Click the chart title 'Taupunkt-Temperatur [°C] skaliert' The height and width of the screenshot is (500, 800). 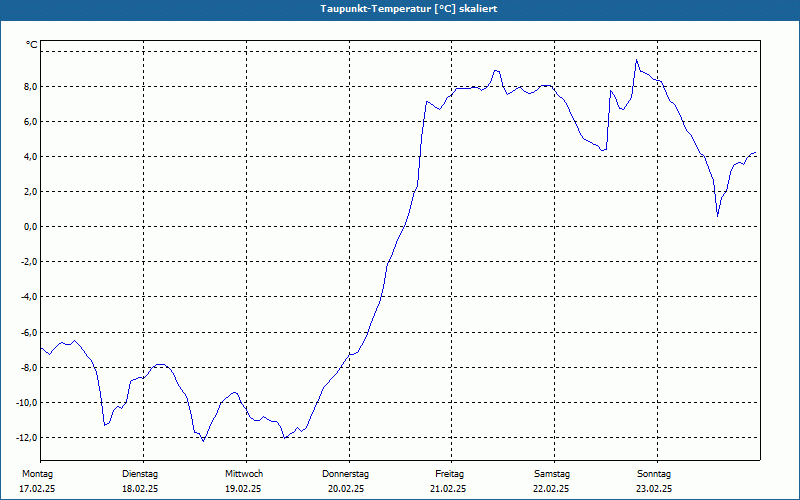[x=409, y=9]
